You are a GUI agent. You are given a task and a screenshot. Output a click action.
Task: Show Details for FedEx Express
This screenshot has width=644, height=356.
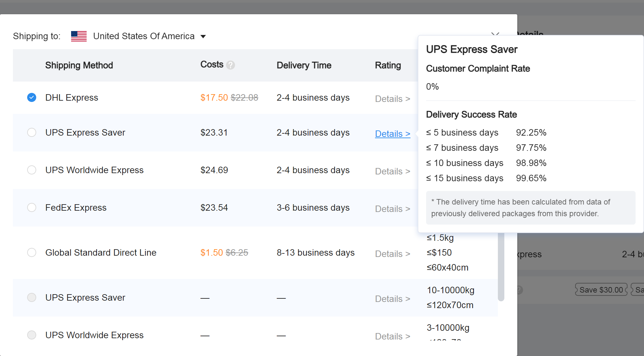392,209
